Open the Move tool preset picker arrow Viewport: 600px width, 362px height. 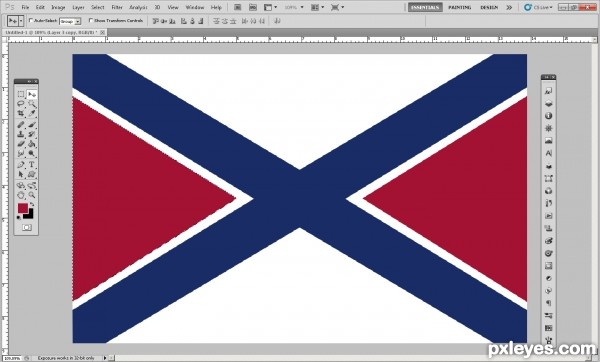click(x=21, y=21)
